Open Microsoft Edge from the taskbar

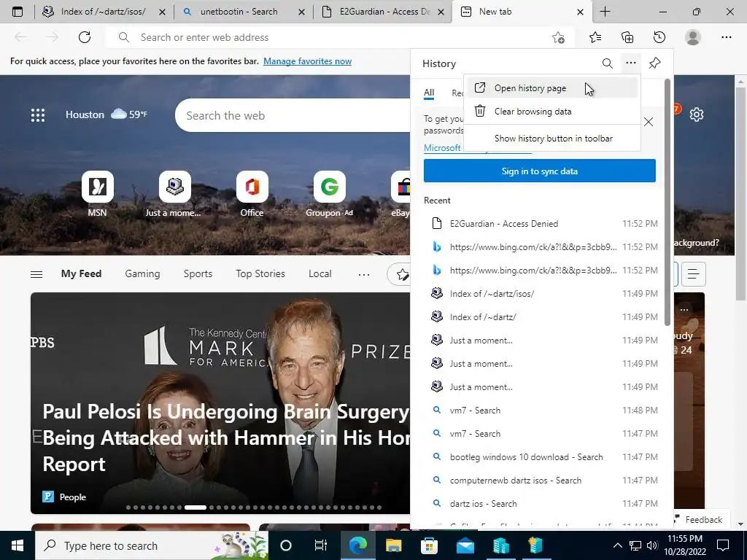pos(357,545)
